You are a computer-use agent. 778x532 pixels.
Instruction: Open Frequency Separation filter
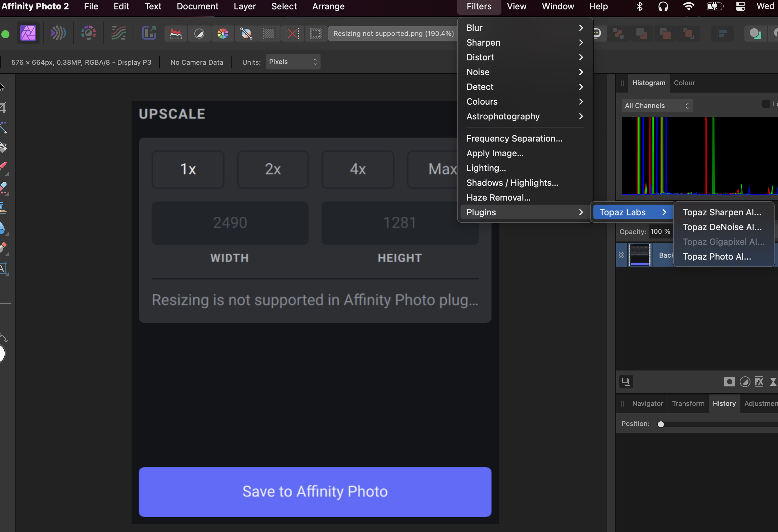coord(525,139)
